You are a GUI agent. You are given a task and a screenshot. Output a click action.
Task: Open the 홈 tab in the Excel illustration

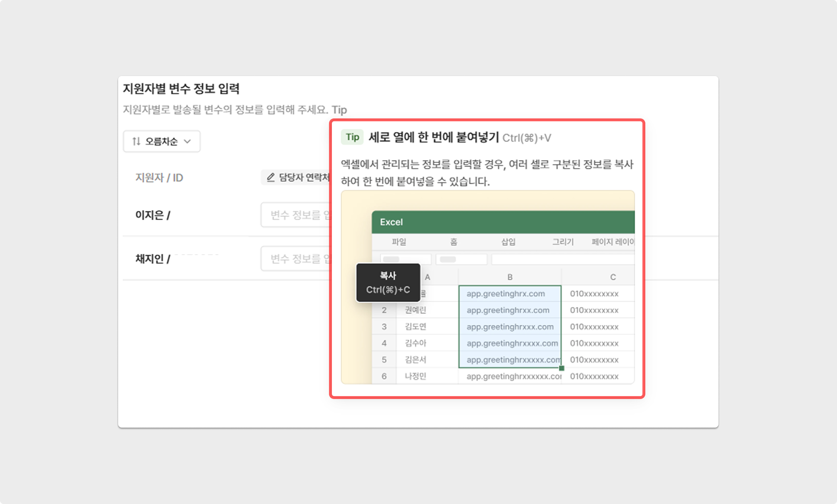click(454, 242)
